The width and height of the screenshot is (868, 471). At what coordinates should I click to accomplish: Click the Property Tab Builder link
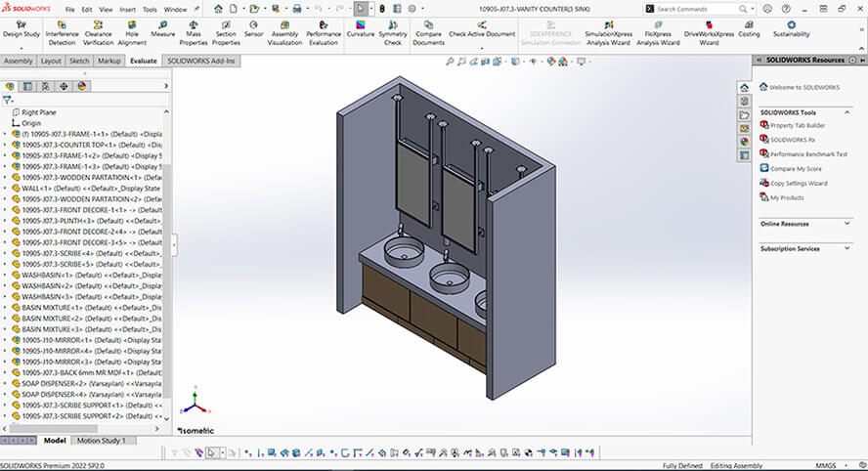point(797,125)
